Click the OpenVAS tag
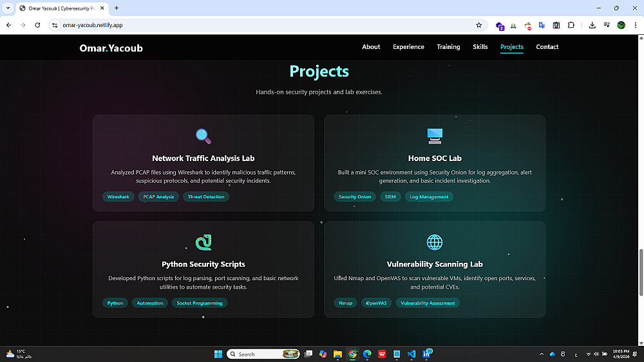The image size is (644, 362). 377,303
